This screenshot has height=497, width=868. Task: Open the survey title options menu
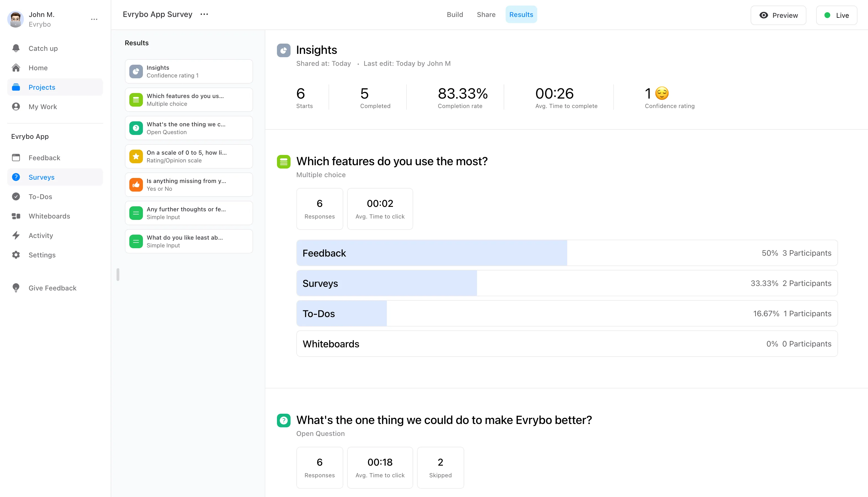pos(204,14)
